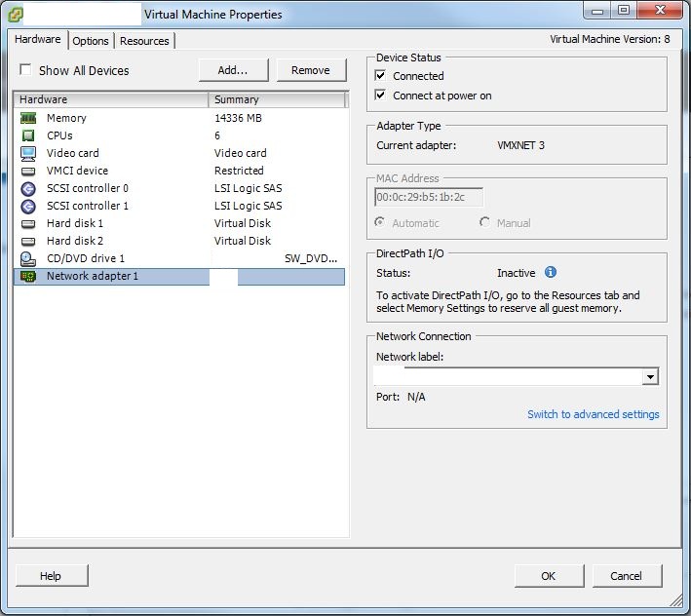
Task: Open the Network label dropdown
Action: 650,377
